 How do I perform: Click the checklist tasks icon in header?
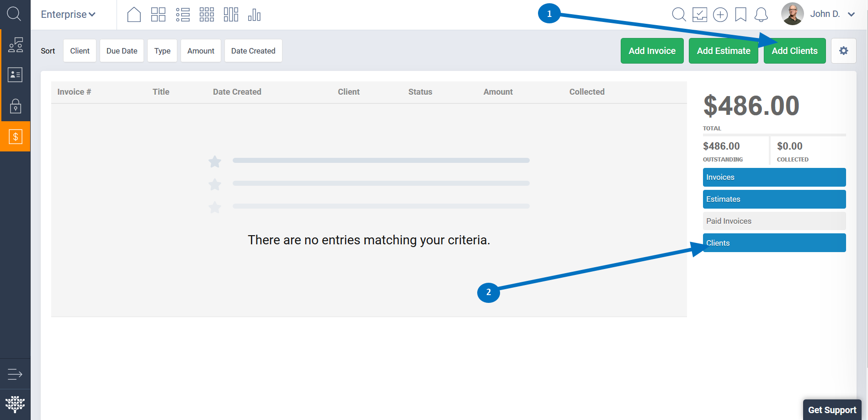pyautogui.click(x=699, y=15)
